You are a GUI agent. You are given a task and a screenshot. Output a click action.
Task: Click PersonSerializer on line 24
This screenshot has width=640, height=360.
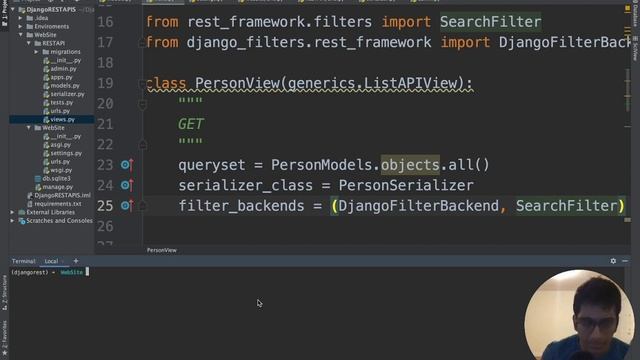pos(406,185)
